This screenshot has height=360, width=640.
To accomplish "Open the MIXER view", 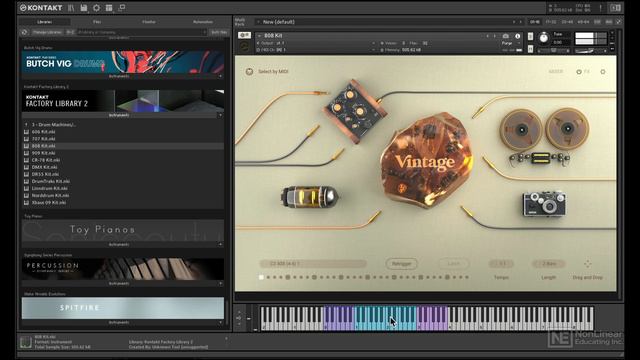I will (556, 72).
